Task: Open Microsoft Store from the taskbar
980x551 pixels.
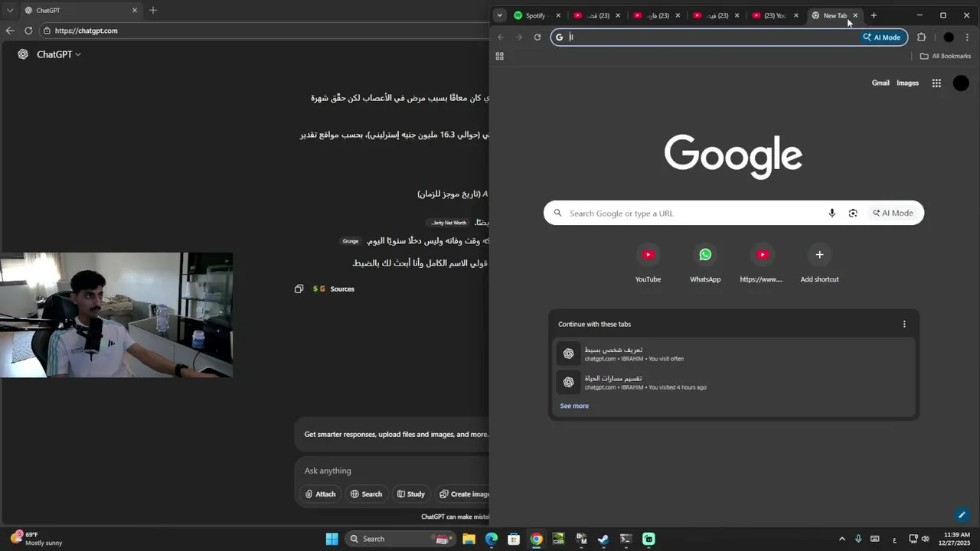Action: pos(514,539)
